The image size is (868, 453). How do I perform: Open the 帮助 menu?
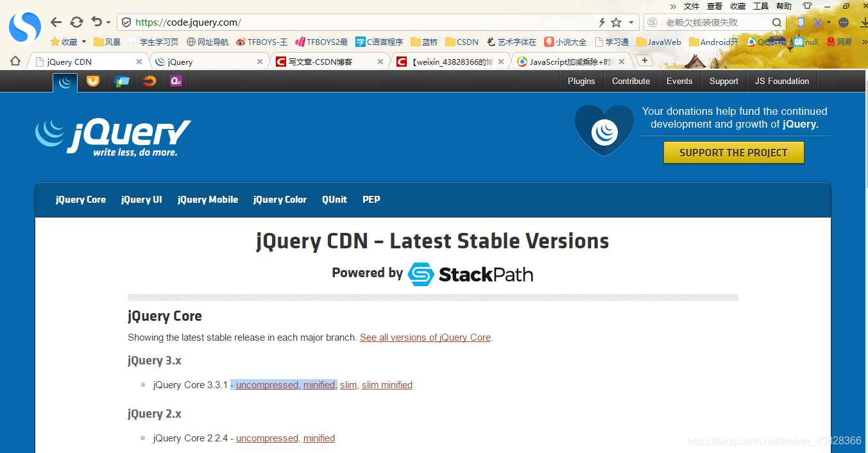pyautogui.click(x=784, y=6)
